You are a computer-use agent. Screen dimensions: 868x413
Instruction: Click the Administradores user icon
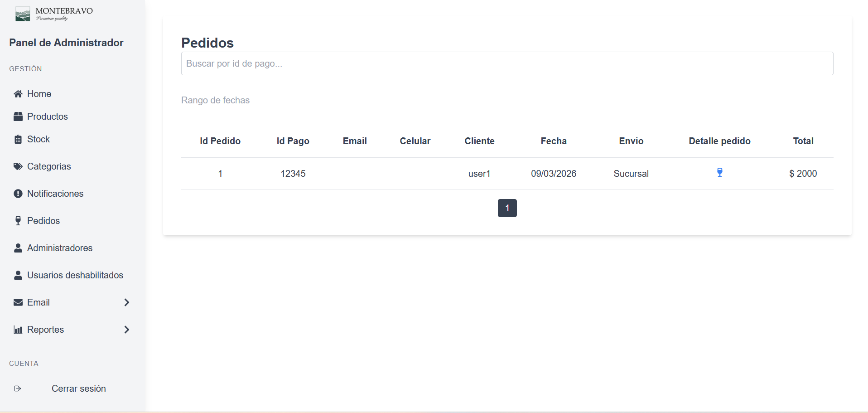click(x=18, y=248)
